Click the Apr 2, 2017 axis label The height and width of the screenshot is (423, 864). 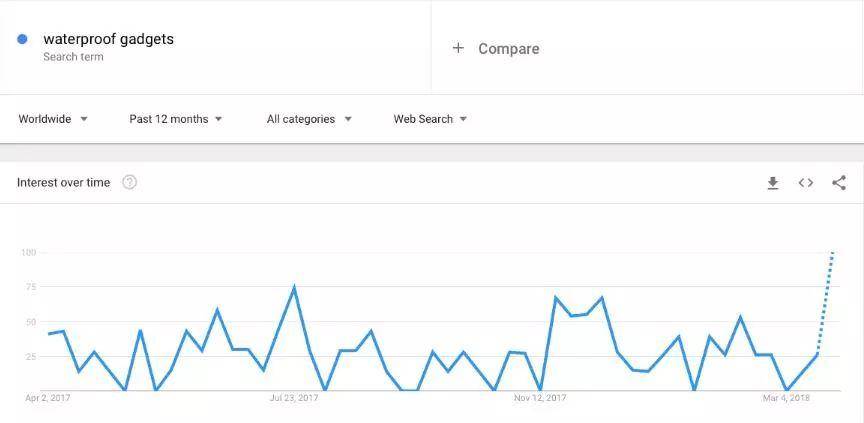pyautogui.click(x=48, y=398)
